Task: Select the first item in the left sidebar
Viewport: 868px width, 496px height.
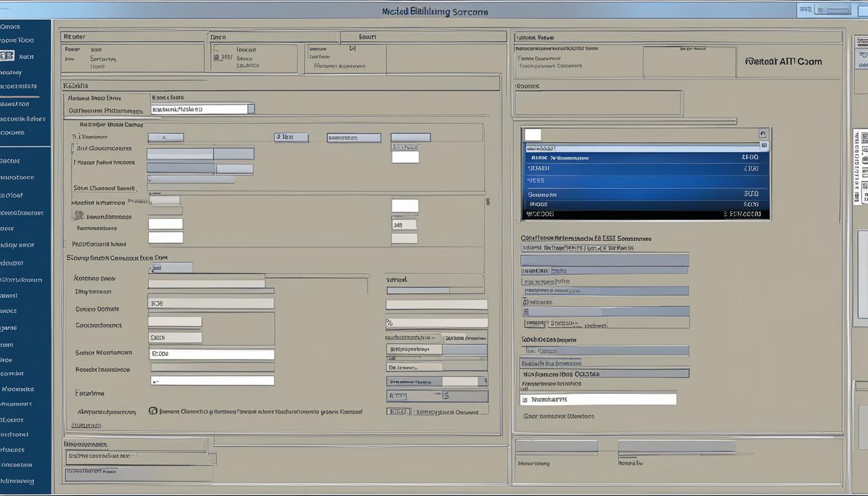Action: 10,26
